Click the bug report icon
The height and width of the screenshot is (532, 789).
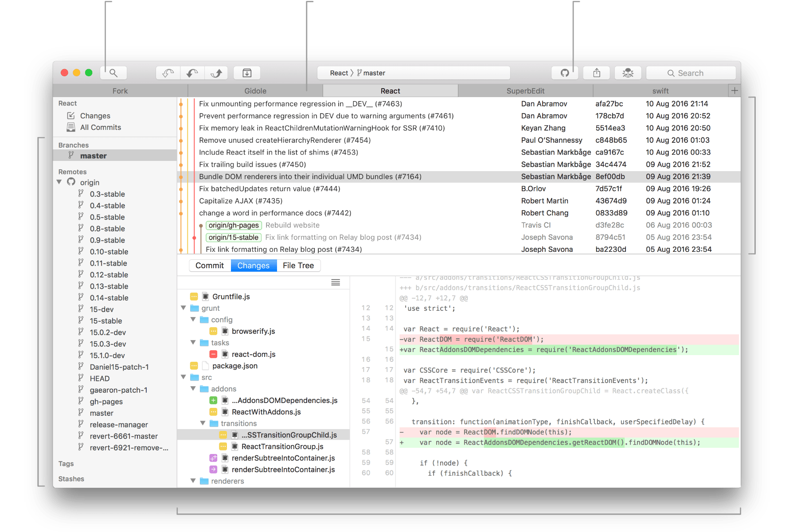[x=628, y=73]
